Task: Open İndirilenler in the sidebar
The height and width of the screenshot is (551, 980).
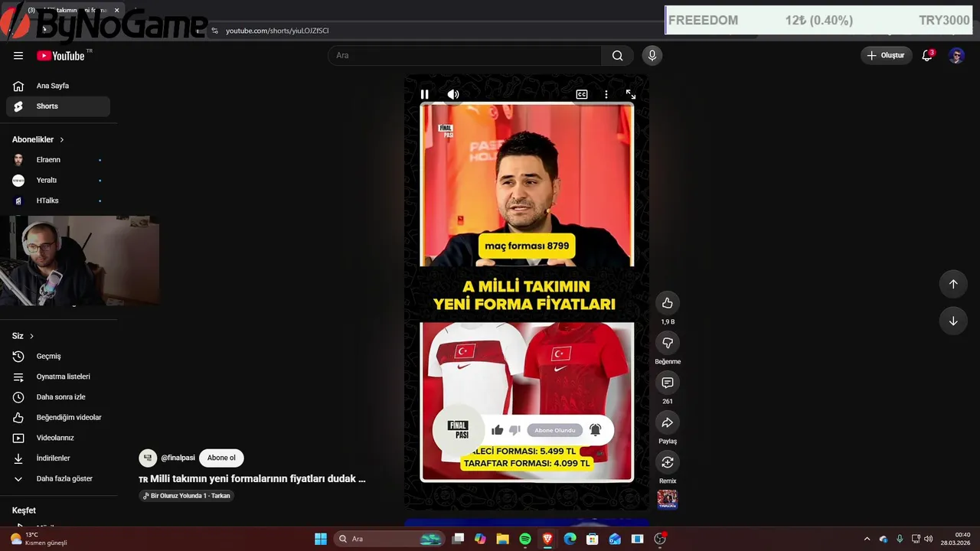Action: tap(58, 458)
